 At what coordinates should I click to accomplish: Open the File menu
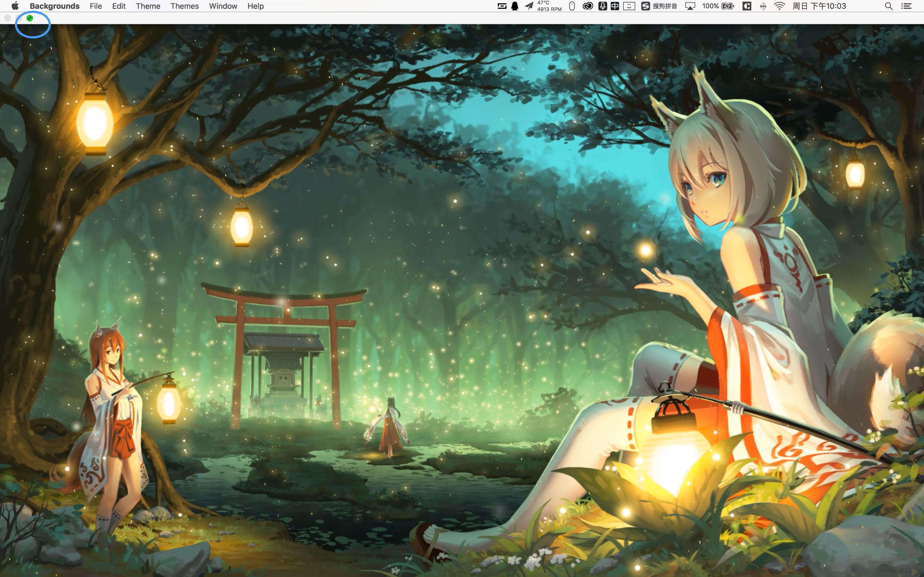point(95,6)
